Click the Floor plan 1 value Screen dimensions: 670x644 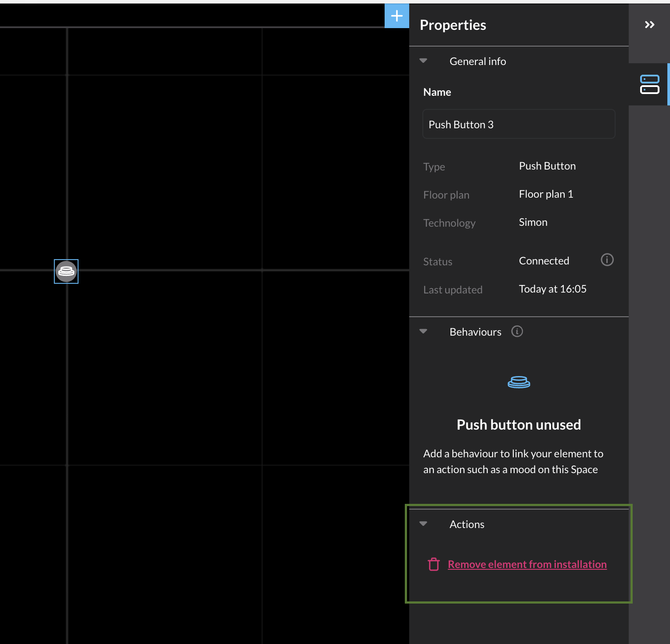[546, 194]
